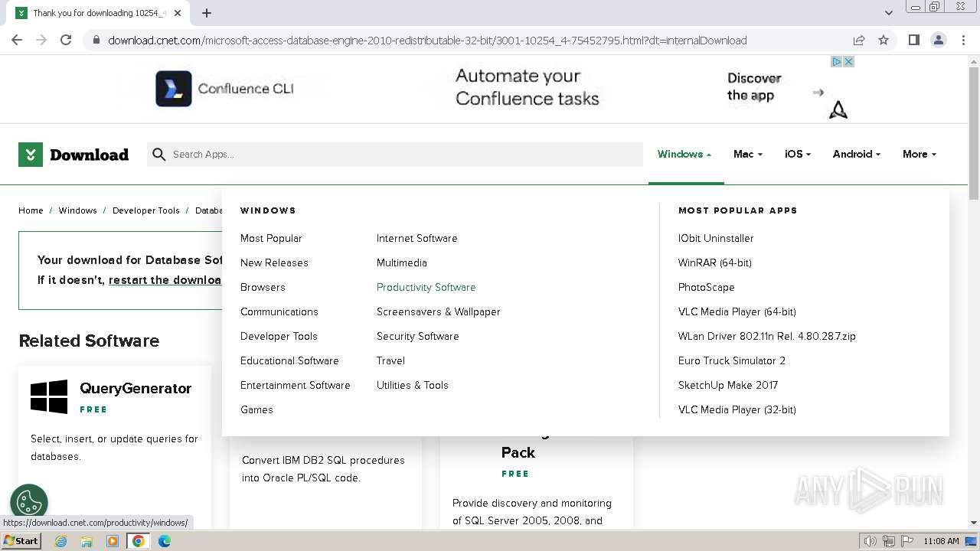The width and height of the screenshot is (980, 551).
Task: Open Euro Truck Simulator 2 link
Action: (x=732, y=361)
